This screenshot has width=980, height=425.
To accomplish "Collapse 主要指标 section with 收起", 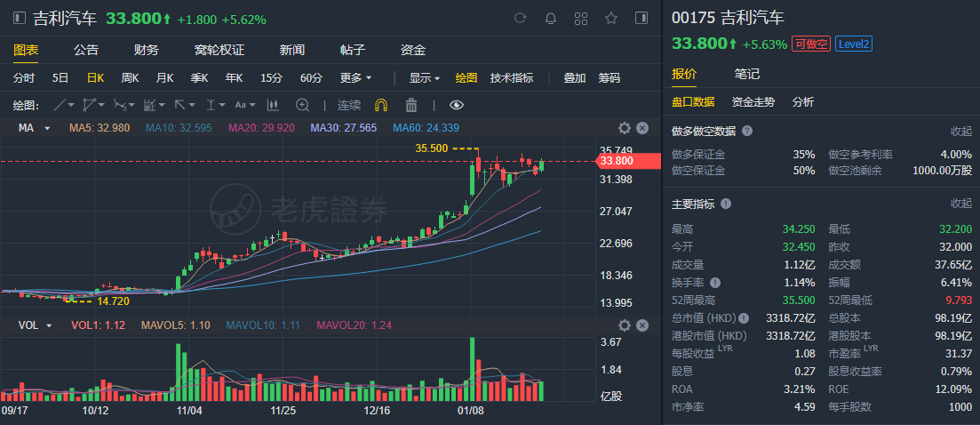I will (x=961, y=204).
